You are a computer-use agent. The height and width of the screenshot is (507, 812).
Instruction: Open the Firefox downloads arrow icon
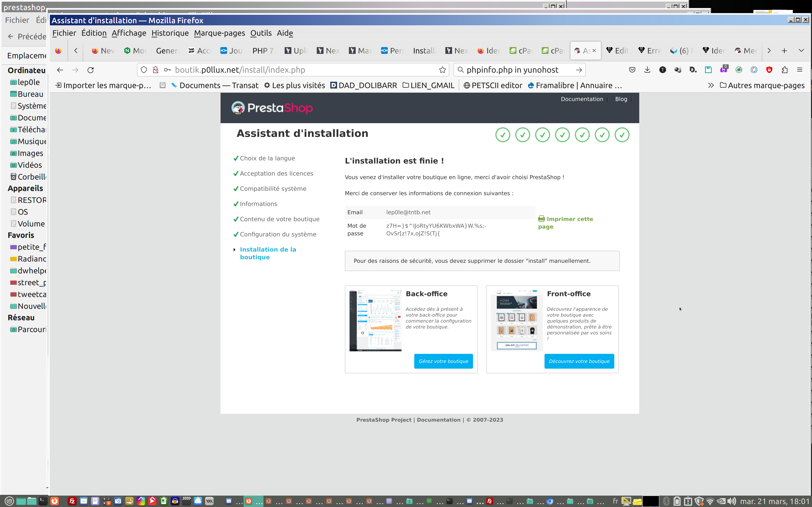click(x=647, y=70)
